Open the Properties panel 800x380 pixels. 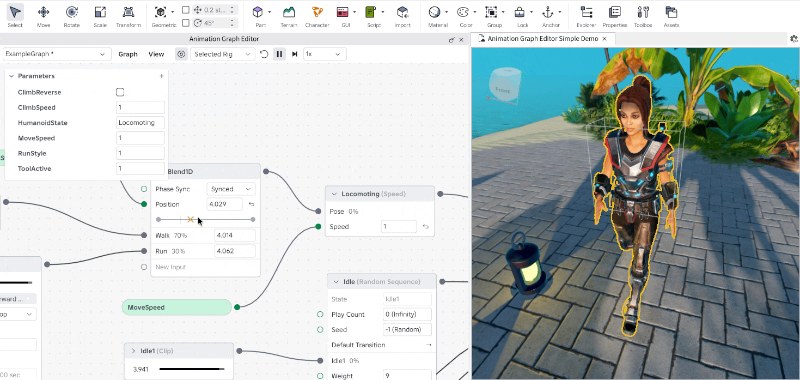pyautogui.click(x=615, y=16)
